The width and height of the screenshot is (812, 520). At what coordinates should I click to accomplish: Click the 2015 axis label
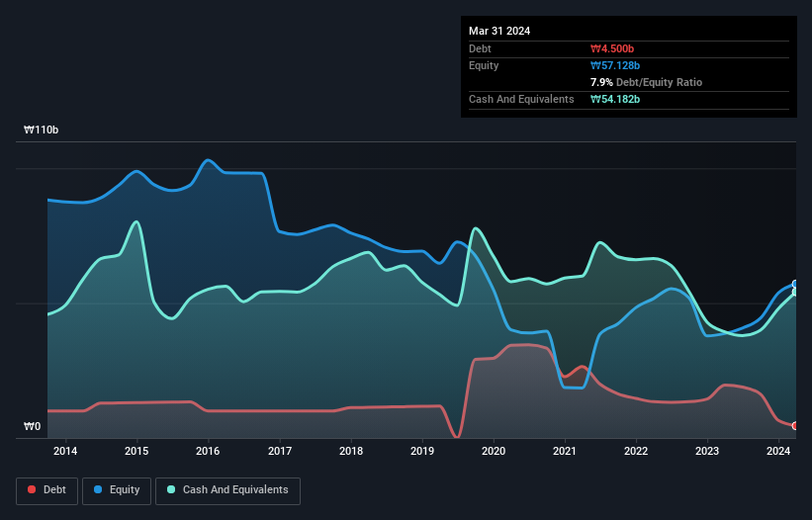coord(136,451)
